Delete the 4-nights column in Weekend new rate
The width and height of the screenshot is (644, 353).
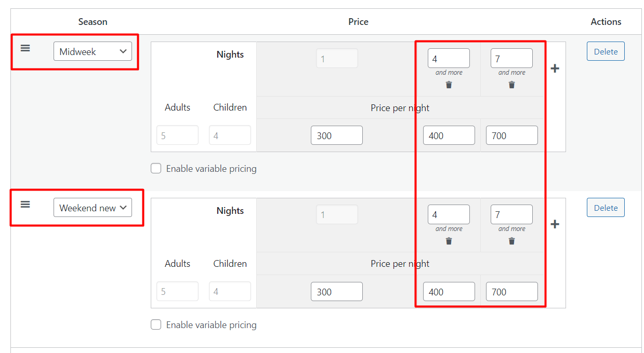[x=449, y=241]
